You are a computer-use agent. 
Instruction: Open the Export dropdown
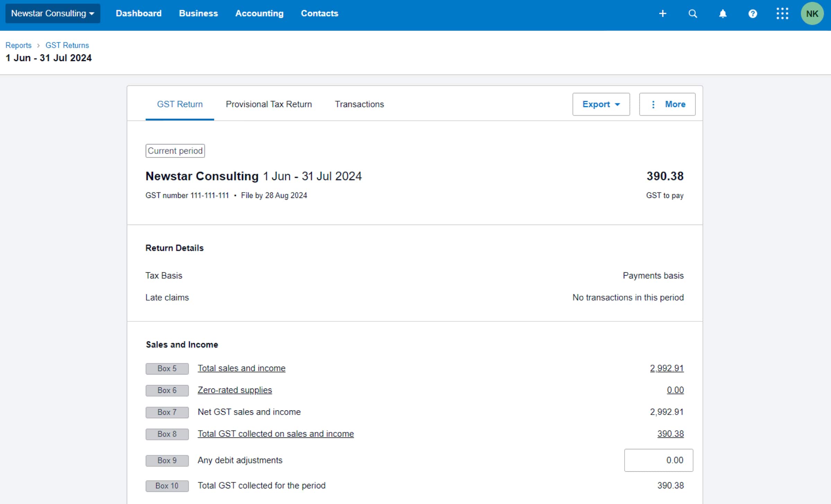(601, 104)
